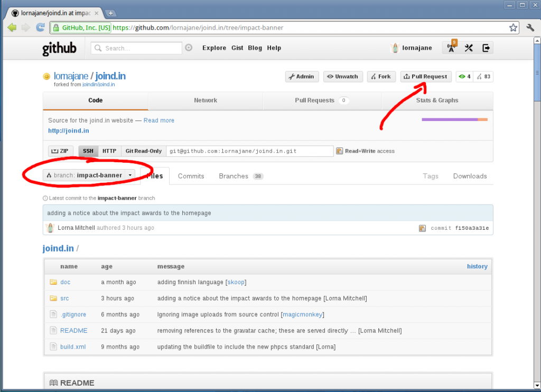Click the Chrome wrench menu icon
This screenshot has height=392, width=541.
pos(530,27)
